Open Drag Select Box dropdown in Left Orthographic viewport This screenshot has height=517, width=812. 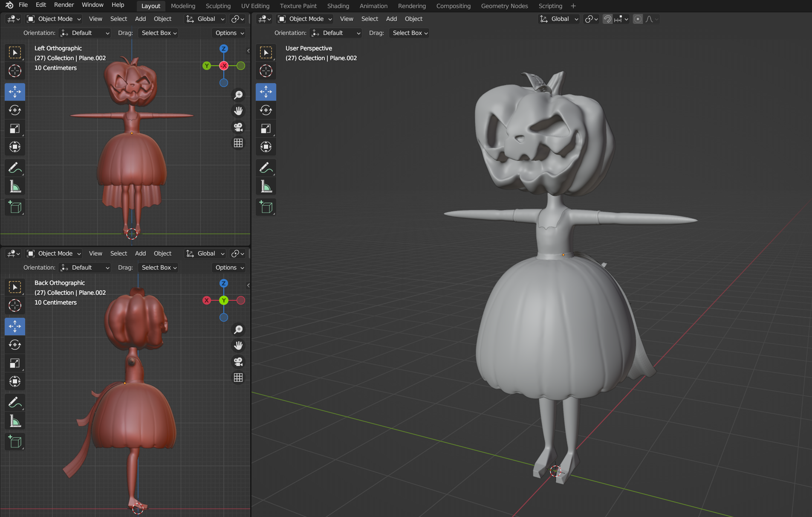click(158, 33)
